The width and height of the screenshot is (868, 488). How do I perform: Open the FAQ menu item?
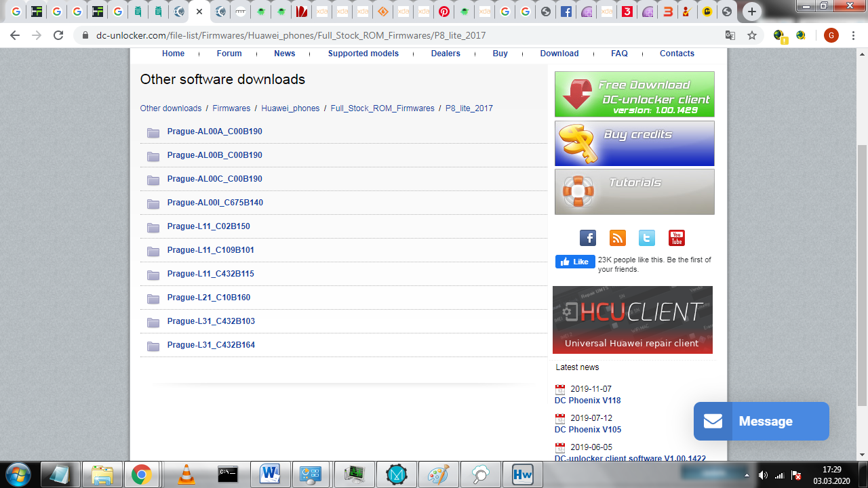pyautogui.click(x=619, y=54)
